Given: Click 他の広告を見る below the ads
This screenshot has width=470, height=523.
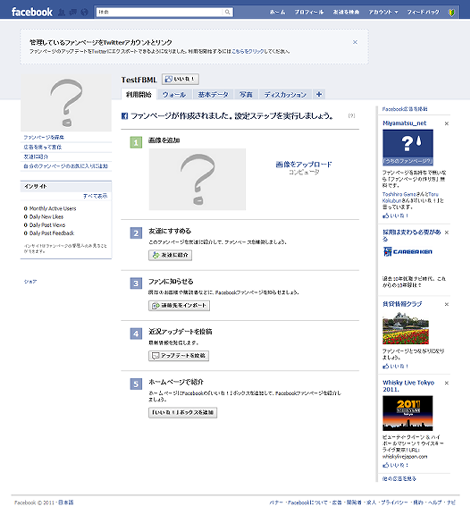Looking at the screenshot, I should click(x=399, y=479).
